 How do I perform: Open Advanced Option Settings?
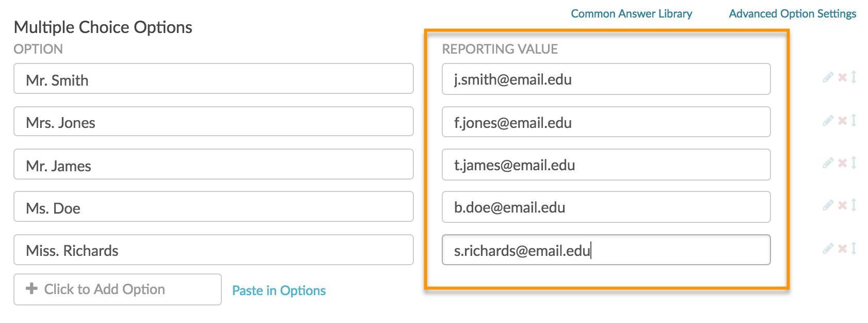pos(792,14)
